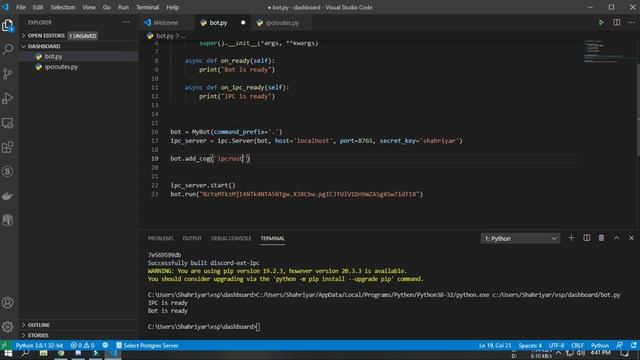Open the Search view in activity bar

pos(8,50)
